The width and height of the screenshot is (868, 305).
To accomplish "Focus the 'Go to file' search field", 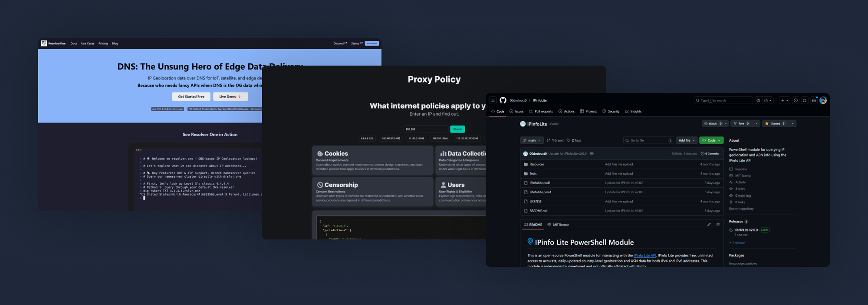I will (x=648, y=140).
